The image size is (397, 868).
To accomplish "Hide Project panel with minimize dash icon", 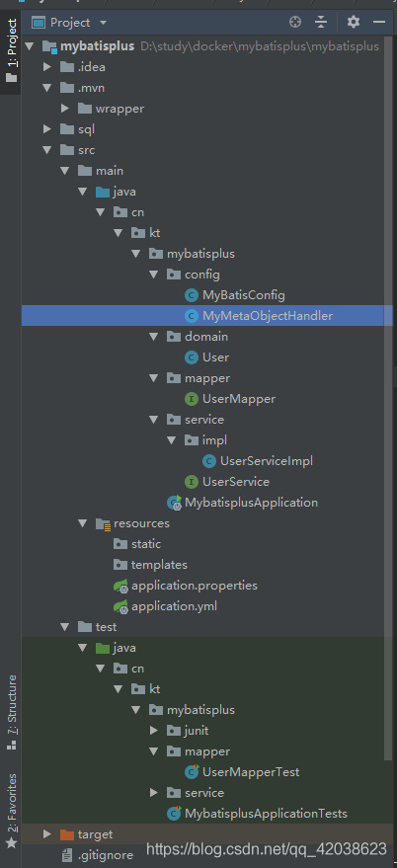I will pyautogui.click(x=379, y=22).
